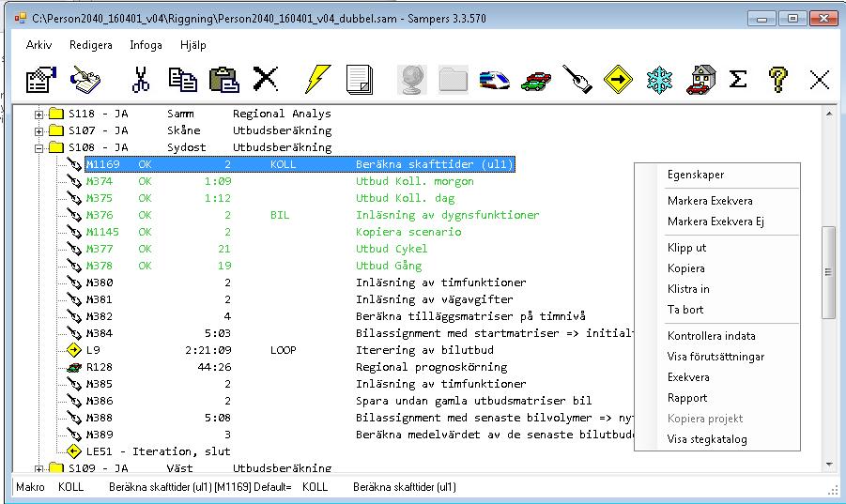Open the Arkiv menu
846x504 pixels.
pos(38,45)
